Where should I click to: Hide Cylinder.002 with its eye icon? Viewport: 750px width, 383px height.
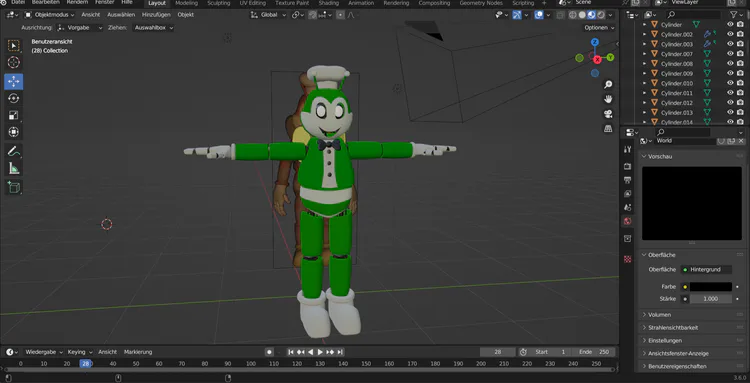tap(730, 34)
